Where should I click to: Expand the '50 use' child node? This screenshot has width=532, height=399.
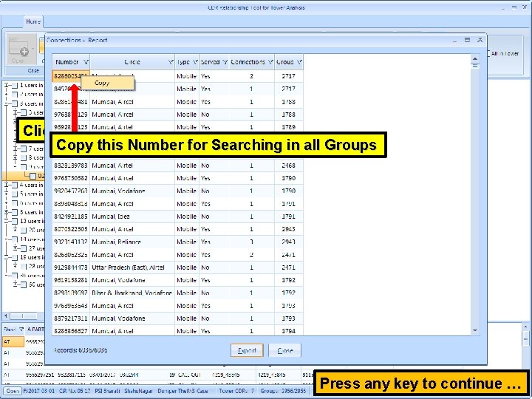coord(15,284)
